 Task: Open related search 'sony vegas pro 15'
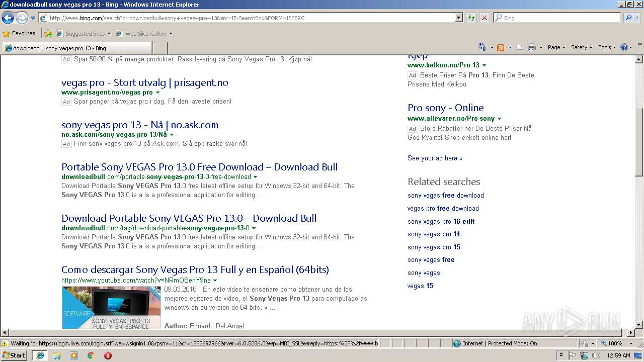[x=434, y=247]
